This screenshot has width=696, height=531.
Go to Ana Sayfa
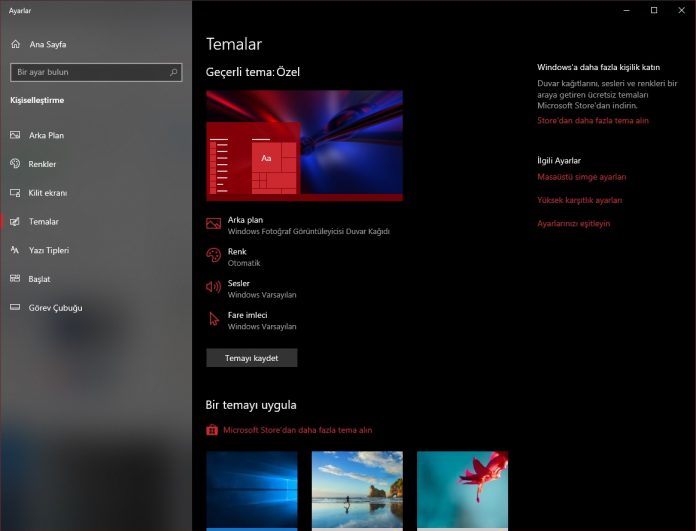pyautogui.click(x=96, y=44)
